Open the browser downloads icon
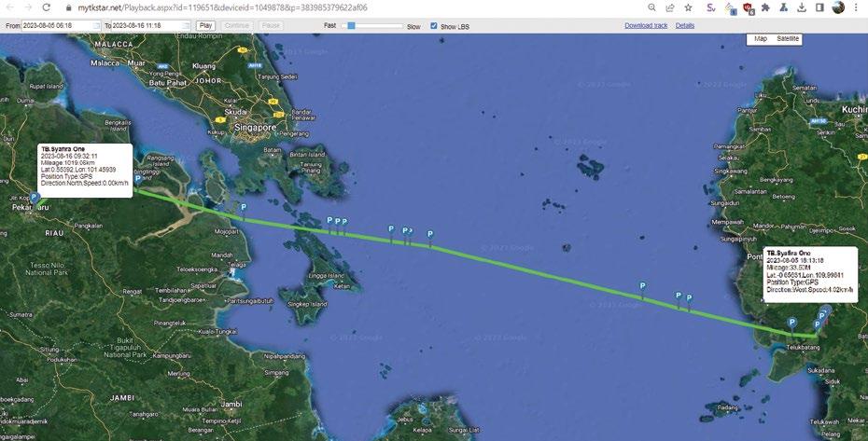 point(802,7)
